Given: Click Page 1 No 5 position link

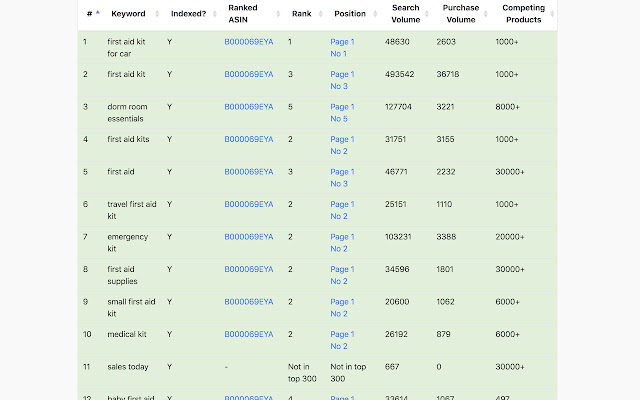Looking at the screenshot, I should 342,112.
